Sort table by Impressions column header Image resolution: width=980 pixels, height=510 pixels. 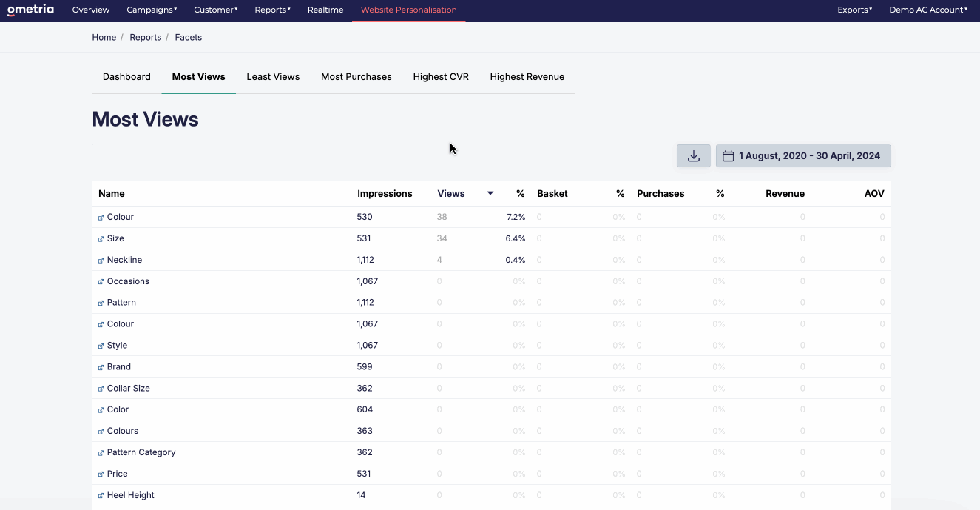click(x=385, y=194)
